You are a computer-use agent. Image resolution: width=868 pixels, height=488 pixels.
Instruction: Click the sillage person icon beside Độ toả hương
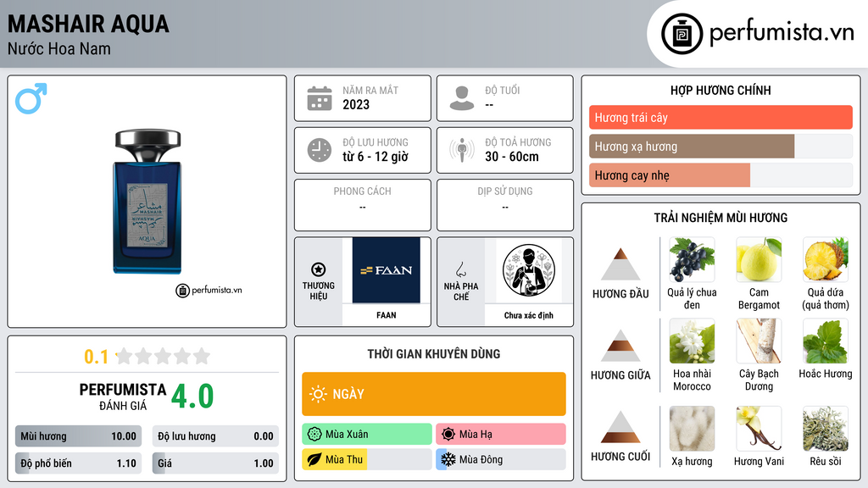pyautogui.click(x=462, y=150)
